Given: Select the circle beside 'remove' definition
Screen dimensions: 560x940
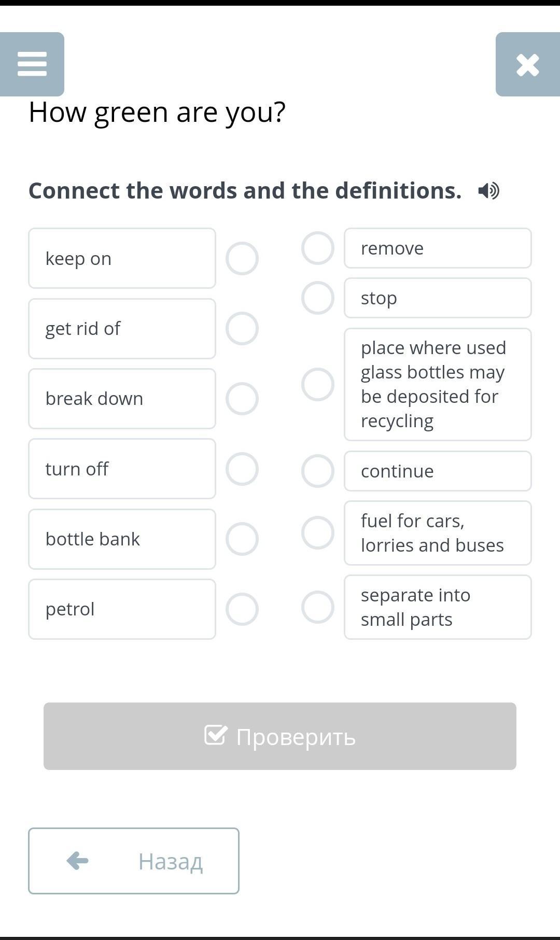Looking at the screenshot, I should point(318,248).
